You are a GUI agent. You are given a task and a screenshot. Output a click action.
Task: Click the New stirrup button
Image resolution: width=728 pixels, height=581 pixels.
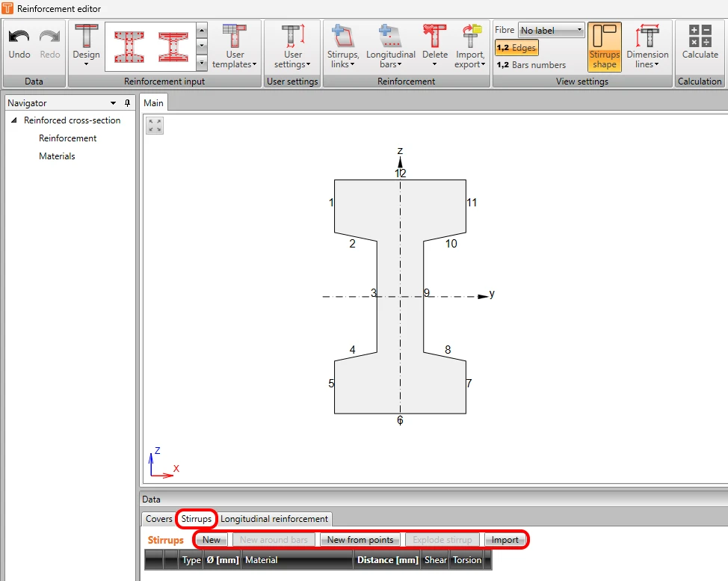click(x=212, y=540)
